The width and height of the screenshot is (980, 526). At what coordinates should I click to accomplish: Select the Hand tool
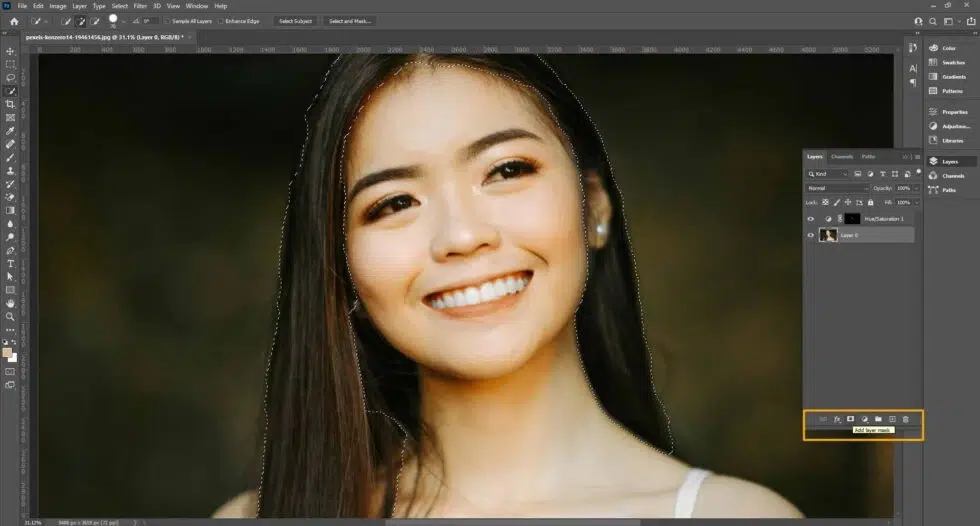click(10, 304)
